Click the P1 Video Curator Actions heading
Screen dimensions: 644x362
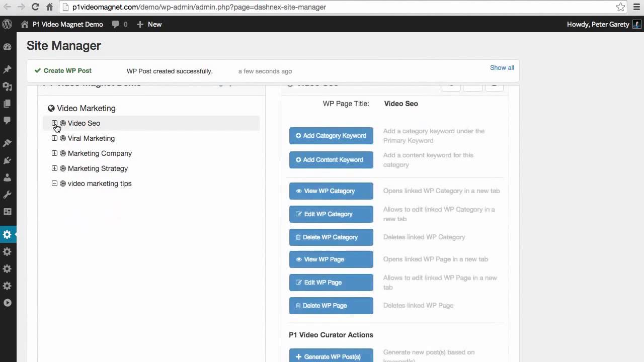[331, 335]
